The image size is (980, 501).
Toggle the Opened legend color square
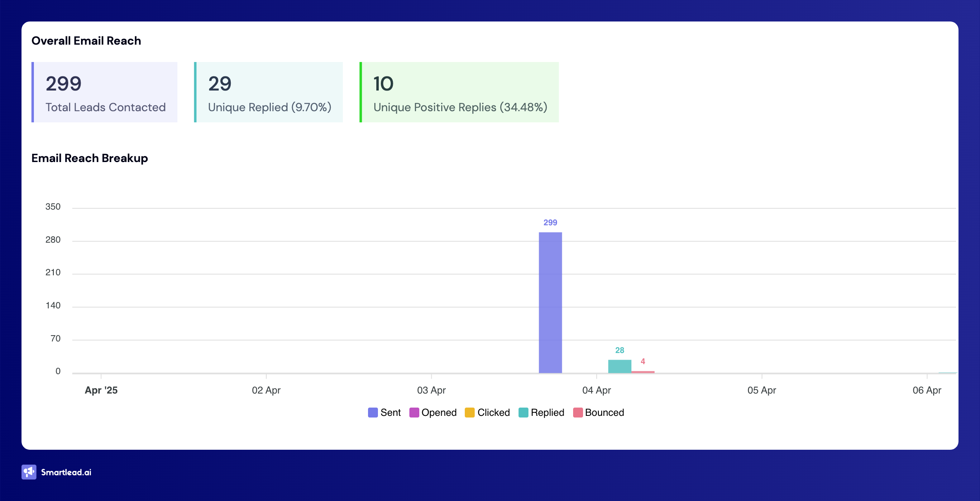click(414, 413)
